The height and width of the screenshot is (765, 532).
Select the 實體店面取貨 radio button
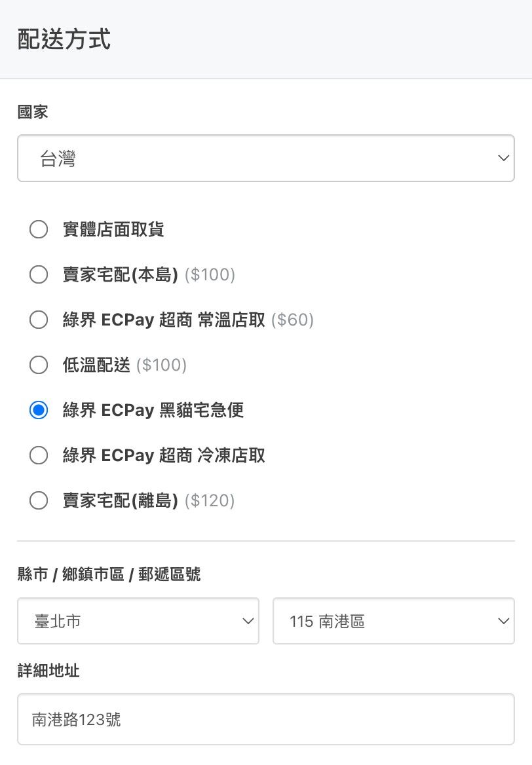[39, 229]
